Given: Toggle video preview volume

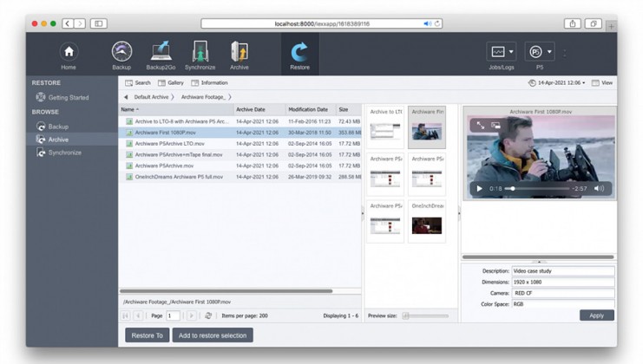Looking at the screenshot, I should [599, 188].
